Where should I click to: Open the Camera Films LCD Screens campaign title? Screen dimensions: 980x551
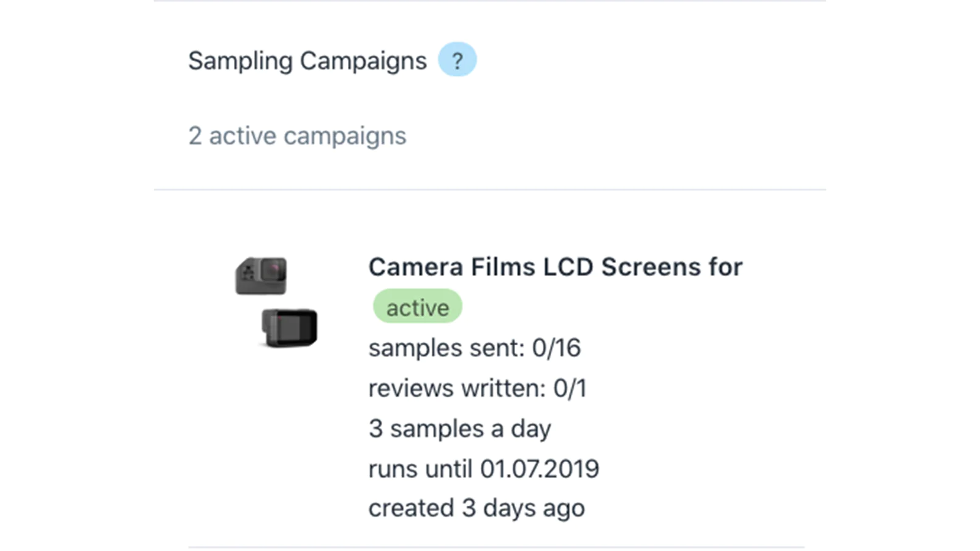556,267
